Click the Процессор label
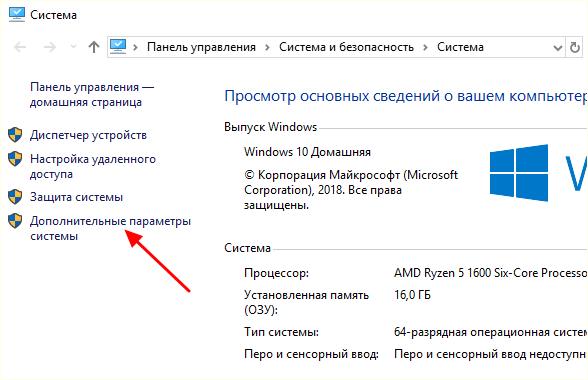This screenshot has height=380, width=588. point(276,273)
